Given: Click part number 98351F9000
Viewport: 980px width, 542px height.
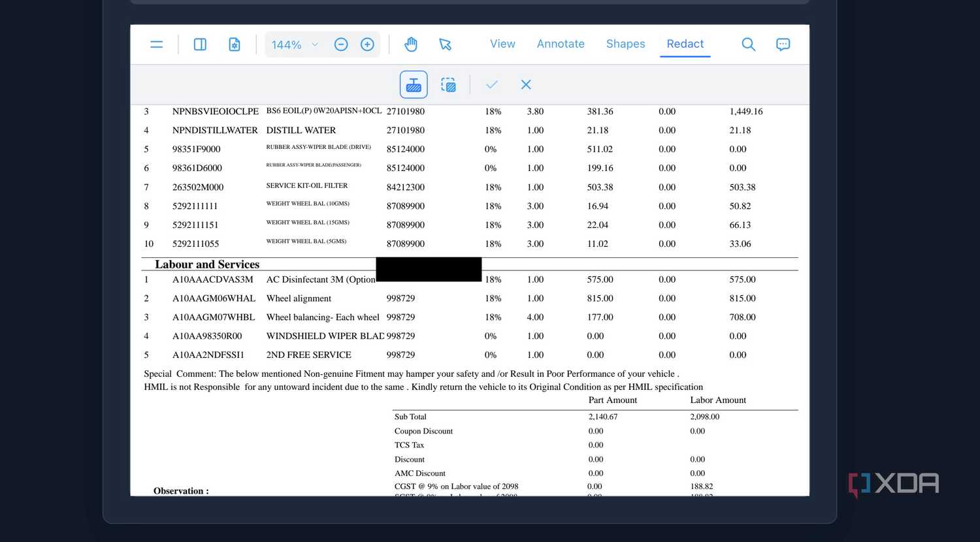Looking at the screenshot, I should pyautogui.click(x=196, y=150).
